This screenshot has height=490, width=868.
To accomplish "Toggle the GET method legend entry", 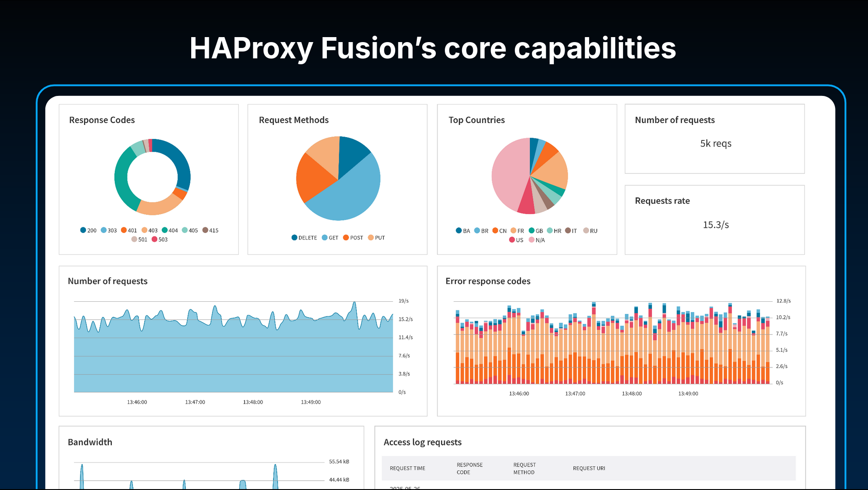I will coord(330,238).
